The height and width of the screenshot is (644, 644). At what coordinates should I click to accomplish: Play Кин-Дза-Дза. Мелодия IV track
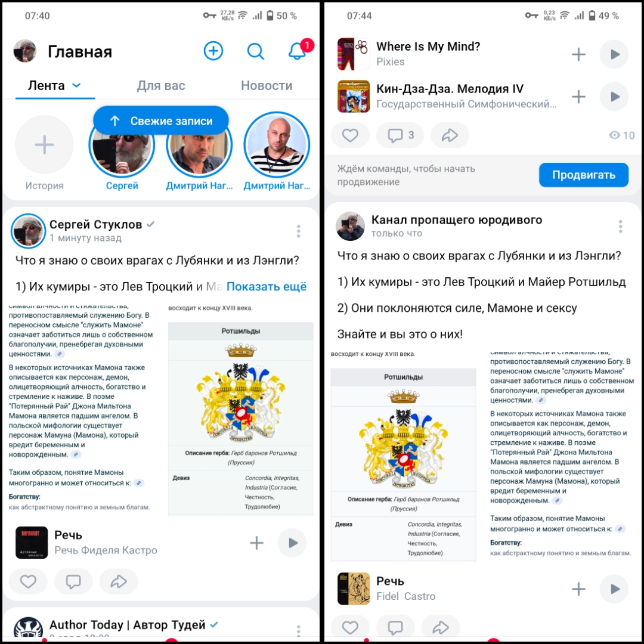click(614, 97)
